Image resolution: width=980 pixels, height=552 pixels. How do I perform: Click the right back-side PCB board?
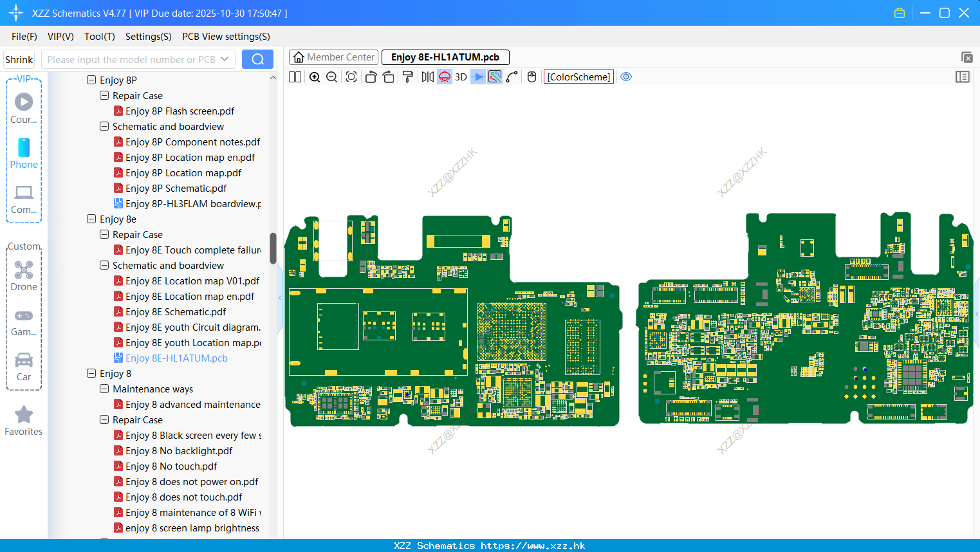pos(805,318)
